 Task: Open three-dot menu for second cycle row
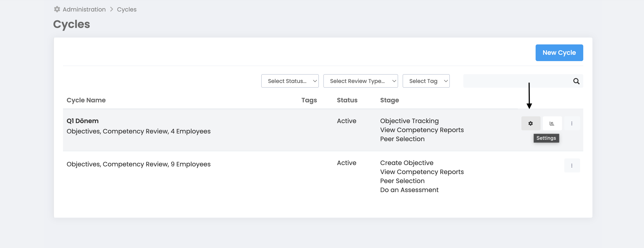[572, 165]
